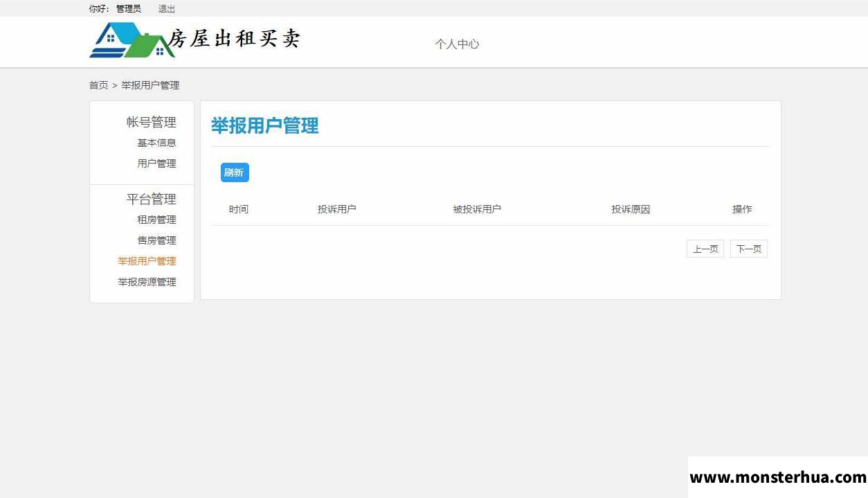Image resolution: width=868 pixels, height=498 pixels.
Task: Click the house logo icon
Action: pos(132,40)
